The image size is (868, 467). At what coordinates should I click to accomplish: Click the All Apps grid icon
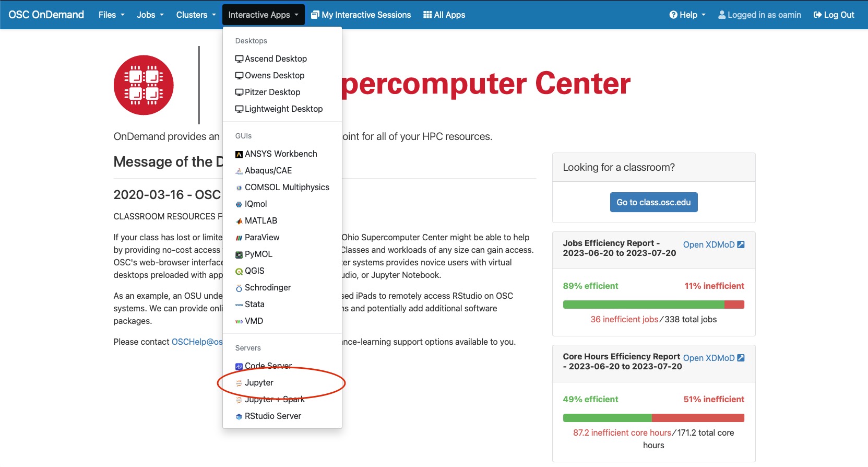tap(427, 15)
